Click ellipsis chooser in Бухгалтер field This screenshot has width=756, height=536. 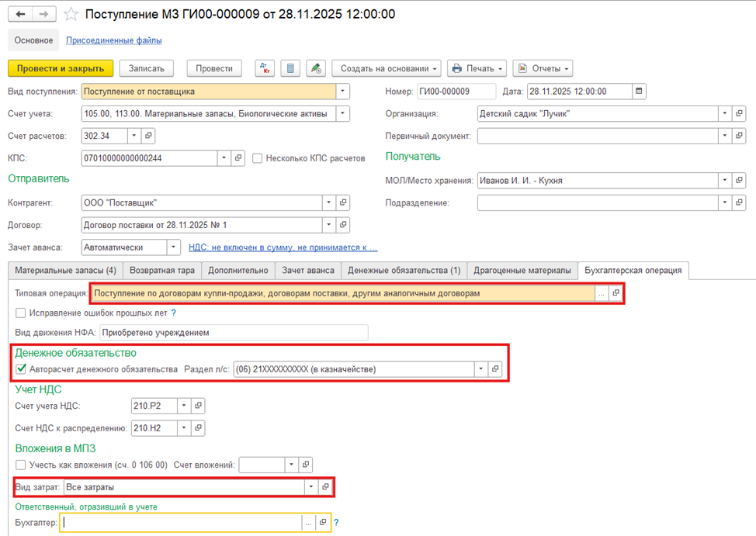[309, 522]
